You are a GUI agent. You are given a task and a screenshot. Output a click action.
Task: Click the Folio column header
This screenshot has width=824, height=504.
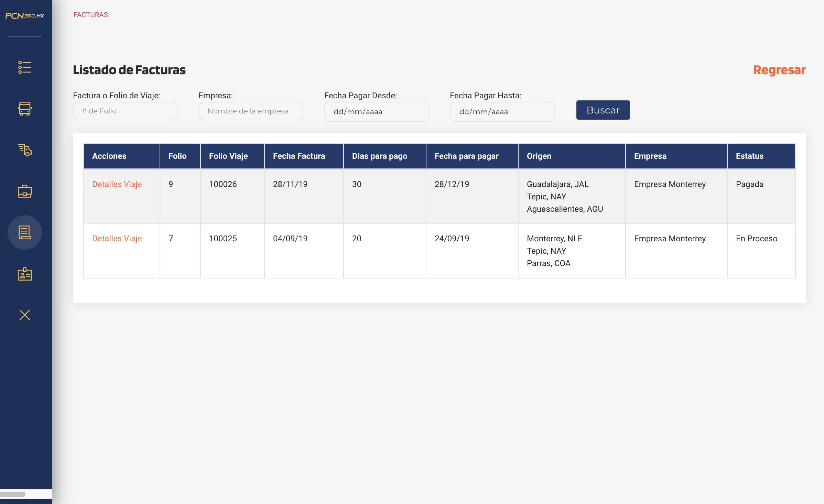180,156
